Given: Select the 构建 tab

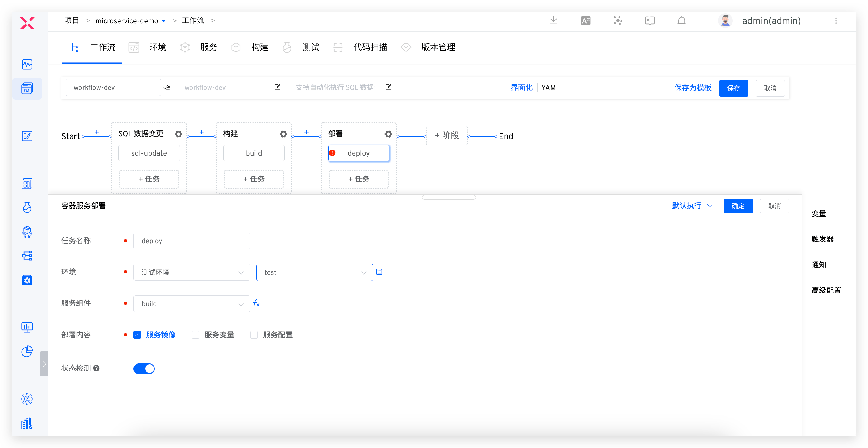Looking at the screenshot, I should 250,47.
